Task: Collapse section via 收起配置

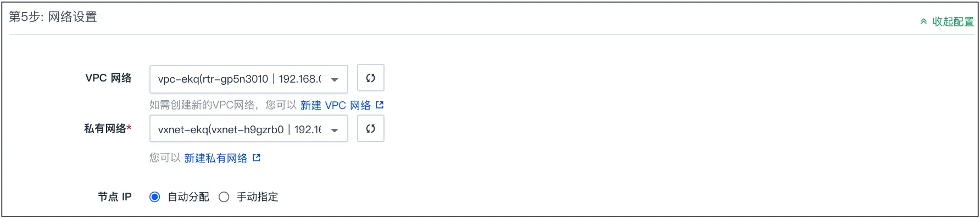Action: pyautogui.click(x=953, y=22)
